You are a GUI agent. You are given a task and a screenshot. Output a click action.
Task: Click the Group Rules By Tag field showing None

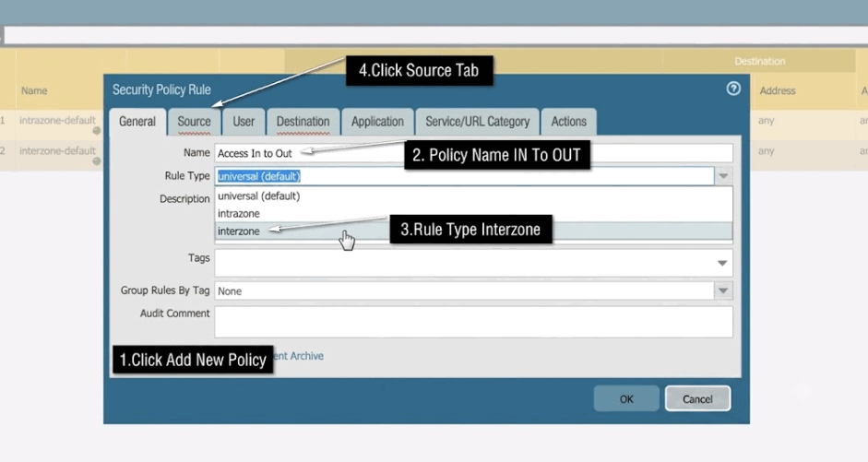coord(465,291)
